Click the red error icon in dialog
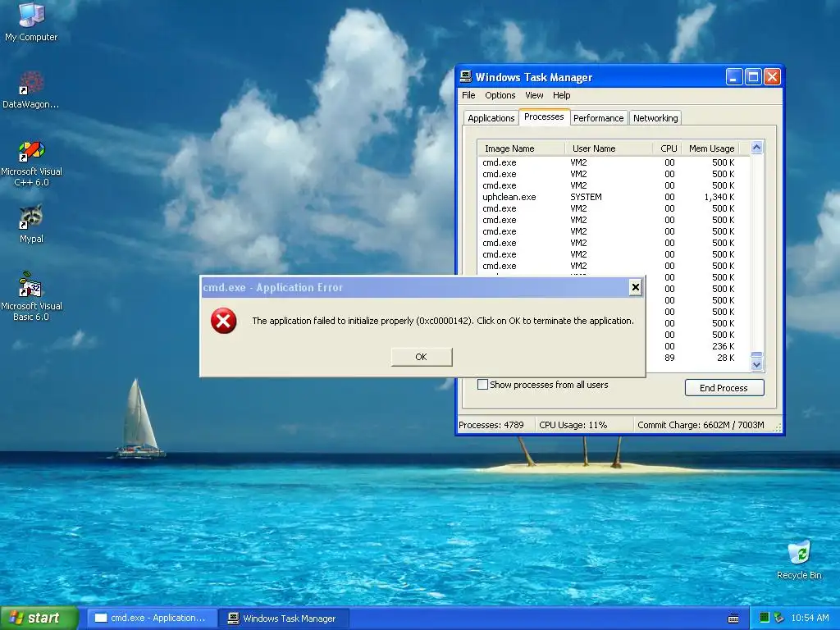 223,321
